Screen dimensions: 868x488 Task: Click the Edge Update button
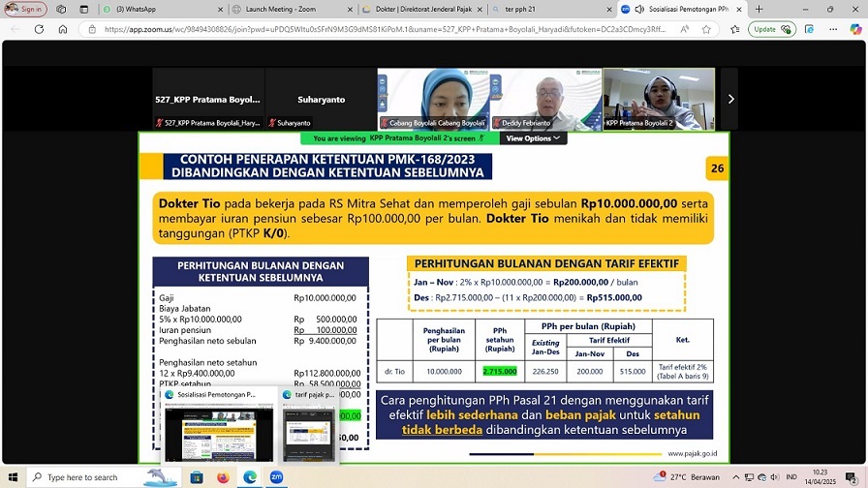tap(771, 29)
